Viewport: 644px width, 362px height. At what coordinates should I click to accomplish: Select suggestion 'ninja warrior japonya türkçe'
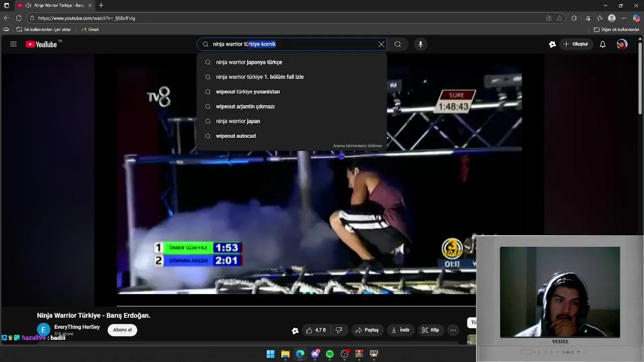coord(292,62)
